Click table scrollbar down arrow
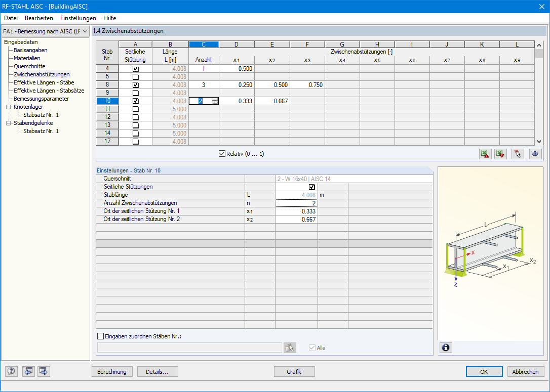This screenshot has height=392, width=550. [539, 142]
